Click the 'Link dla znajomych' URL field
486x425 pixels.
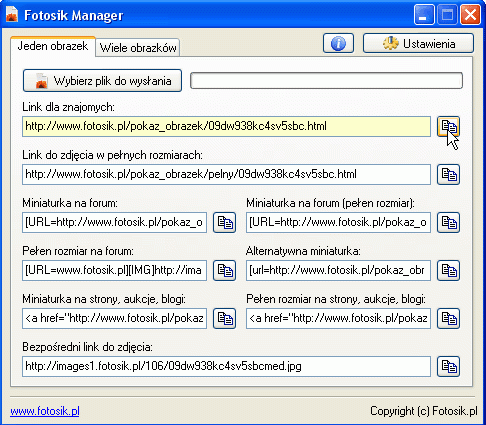pos(226,126)
